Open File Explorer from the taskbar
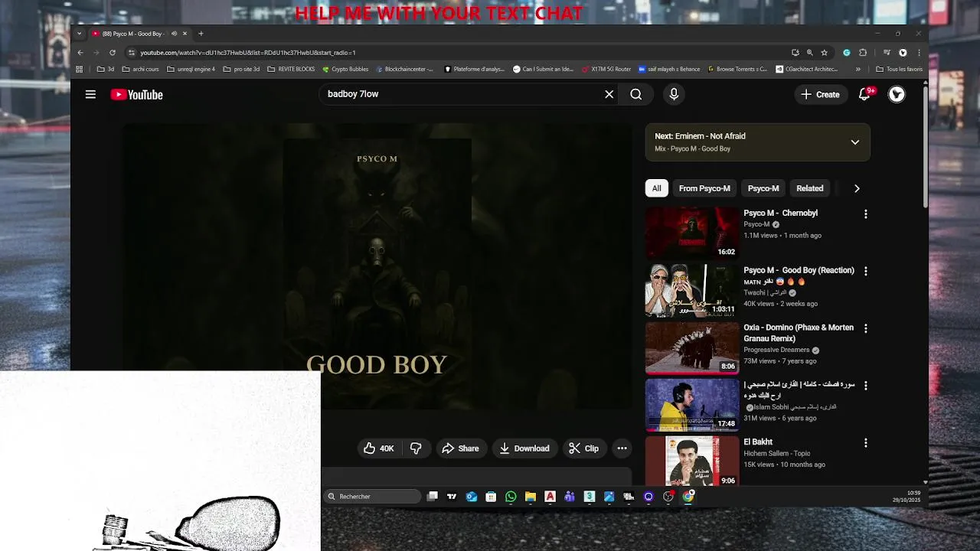The width and height of the screenshot is (980, 551). [530, 497]
